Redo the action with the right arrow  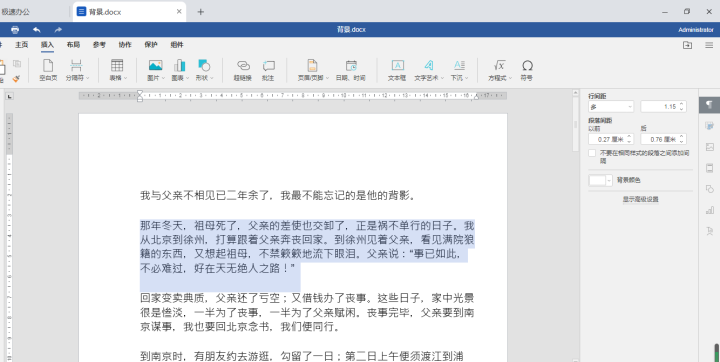[x=58, y=29]
